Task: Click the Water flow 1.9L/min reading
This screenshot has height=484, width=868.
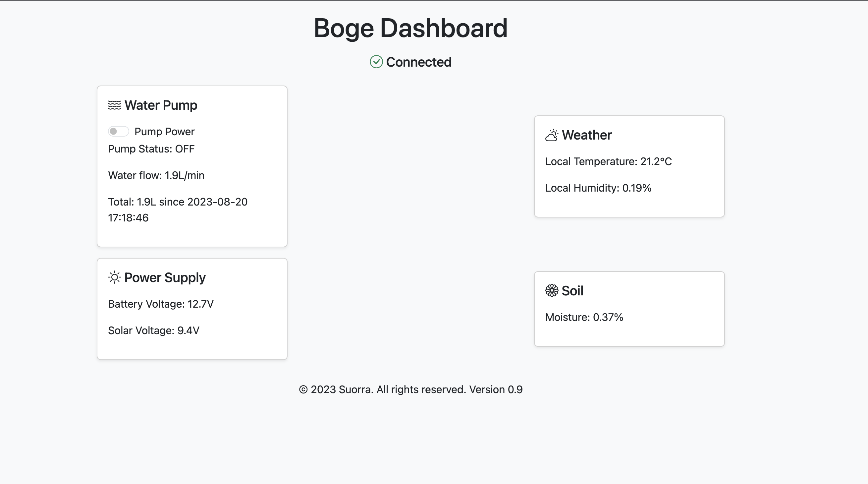Action: coord(156,175)
